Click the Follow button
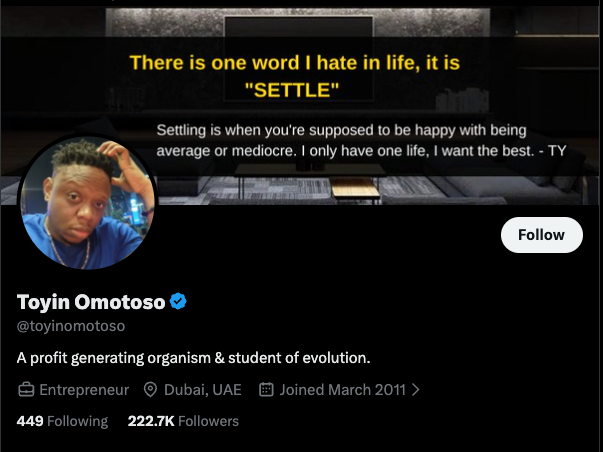The height and width of the screenshot is (452, 603). point(541,234)
